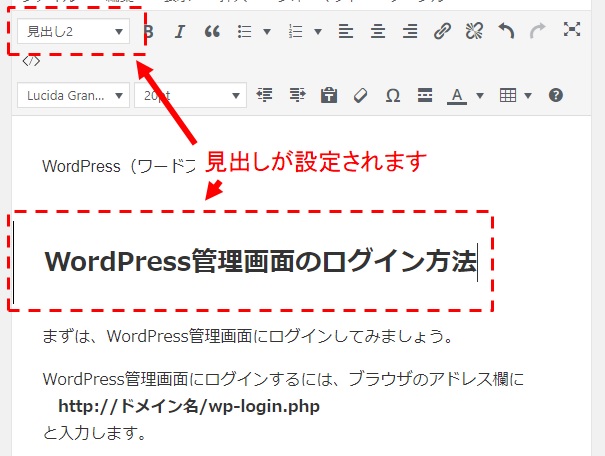Viewport: 605px width, 456px height.
Task: Clear formatting with eraser icon
Action: pyautogui.click(x=361, y=95)
